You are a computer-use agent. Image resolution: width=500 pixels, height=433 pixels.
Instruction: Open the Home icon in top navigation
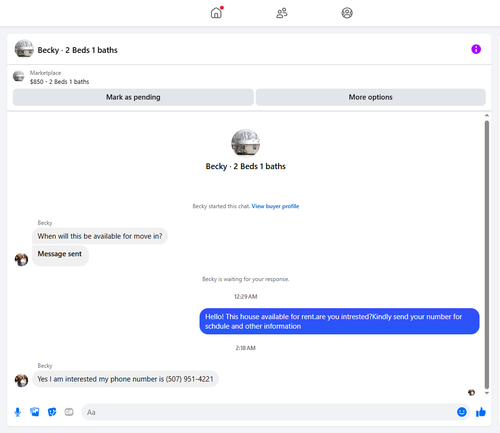[216, 13]
